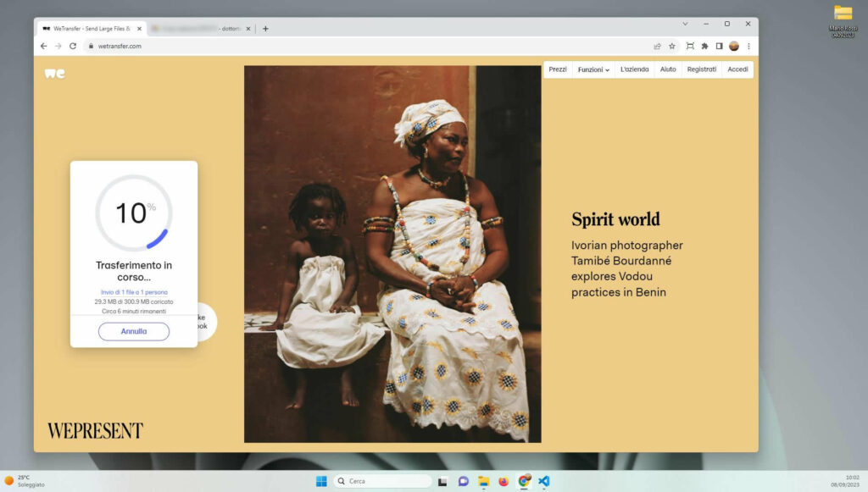Click the WEPRESENT logo
Viewport: 868px width, 492px height.
[95, 431]
